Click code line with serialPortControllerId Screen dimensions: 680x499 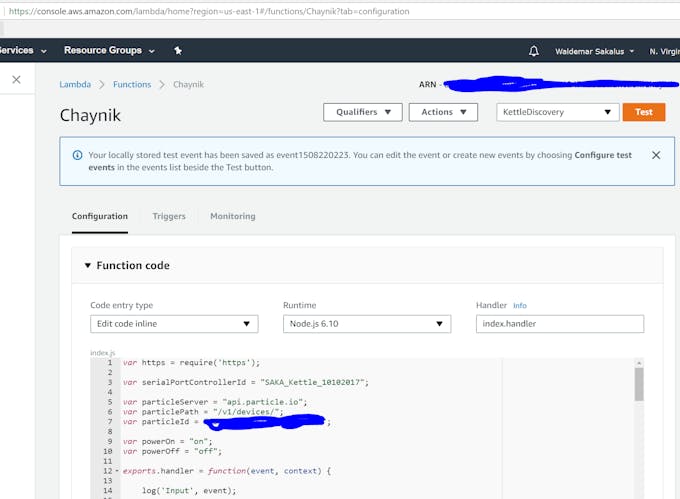pyautogui.click(x=245, y=382)
